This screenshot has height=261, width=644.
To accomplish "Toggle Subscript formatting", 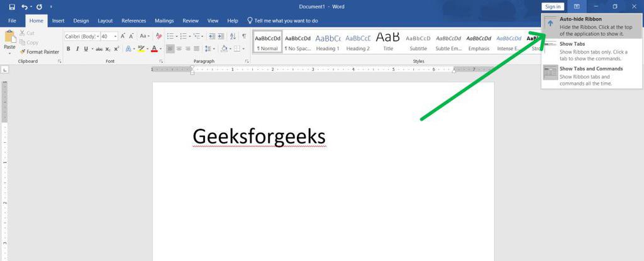I will pos(108,49).
